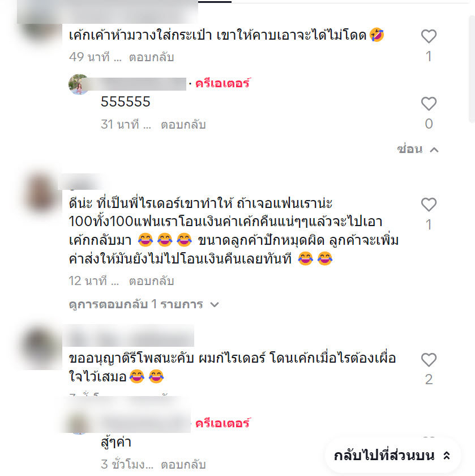
Task: Open the blurred username above the ดีน่ะ comment
Action: point(82,183)
